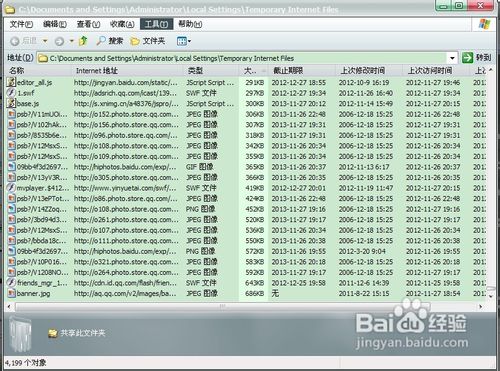Open the View (查看) menu
Viewport: 500px width, 371px height.
[88, 24]
